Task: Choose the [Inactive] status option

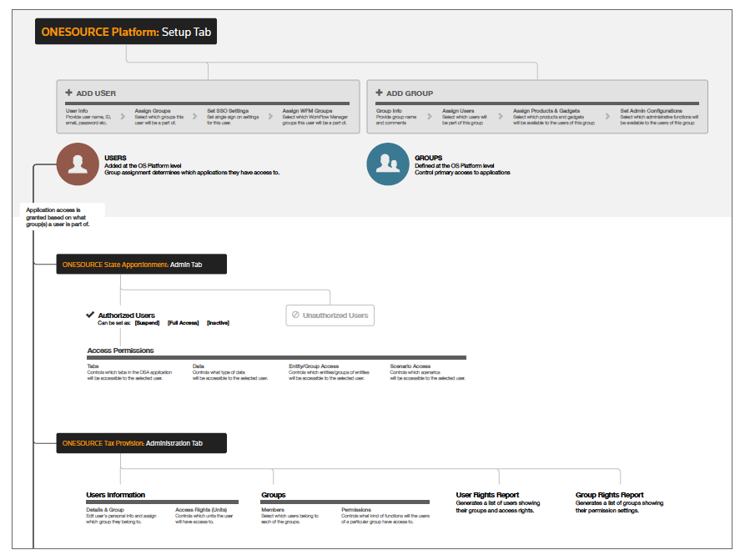Action: tap(218, 323)
